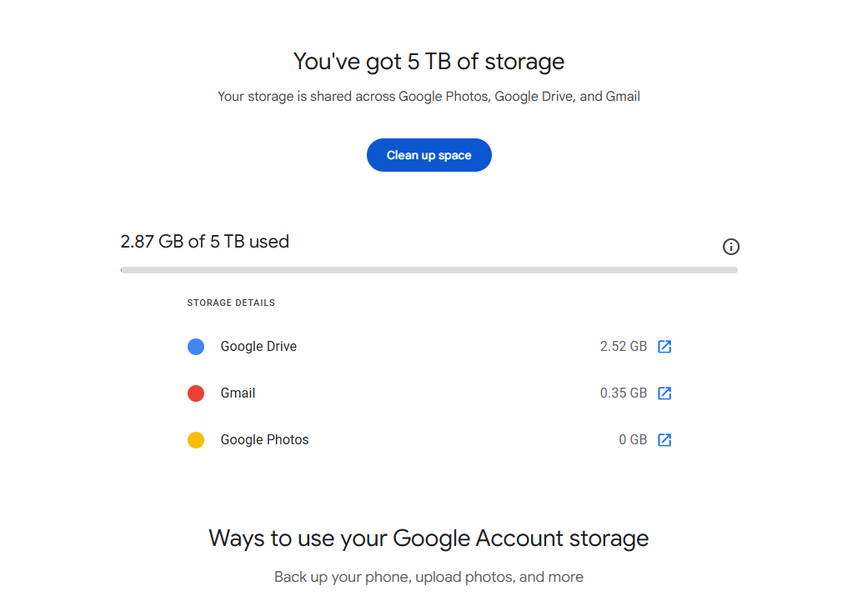Click the blue Google Drive dot
This screenshot has height=616, width=867.
[196, 347]
